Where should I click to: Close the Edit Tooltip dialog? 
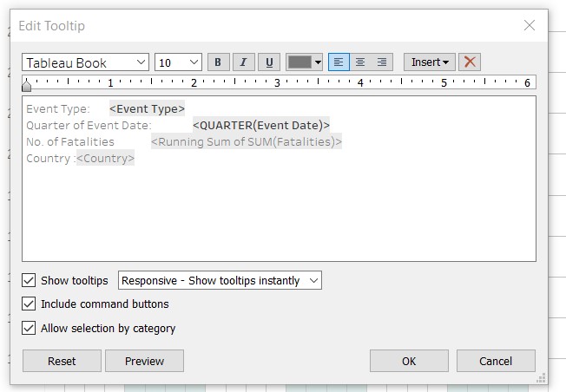coord(530,26)
